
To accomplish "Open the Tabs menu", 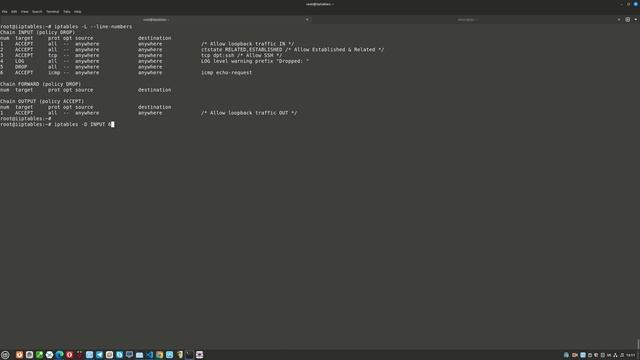I will pos(67,11).
